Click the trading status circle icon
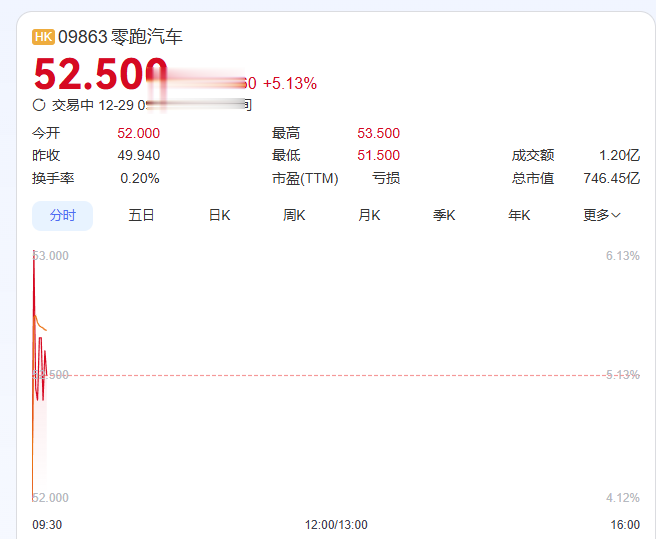656x539 pixels. 39,105
